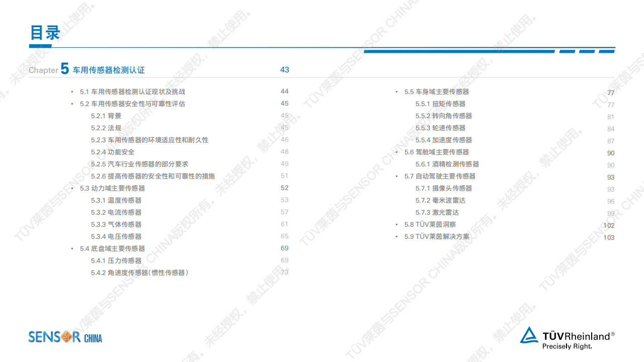This screenshot has width=644, height=362.
Task: Go to subsection 5.2.1 背景
Action: (x=106, y=116)
